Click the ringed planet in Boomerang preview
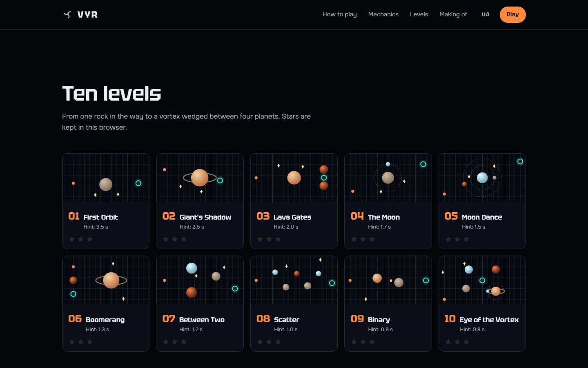Screen dimensions: 588x368 click(111, 280)
